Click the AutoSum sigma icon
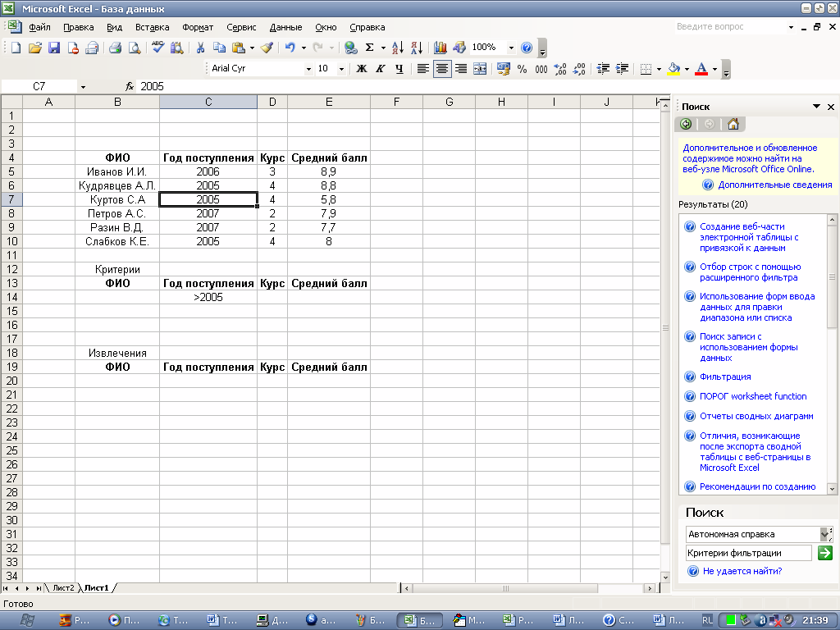Viewport: 840px width, 630px height. click(370, 48)
